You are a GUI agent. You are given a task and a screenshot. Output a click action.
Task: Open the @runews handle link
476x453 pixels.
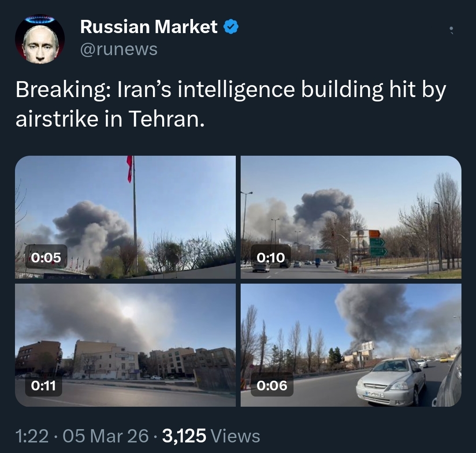click(x=119, y=49)
